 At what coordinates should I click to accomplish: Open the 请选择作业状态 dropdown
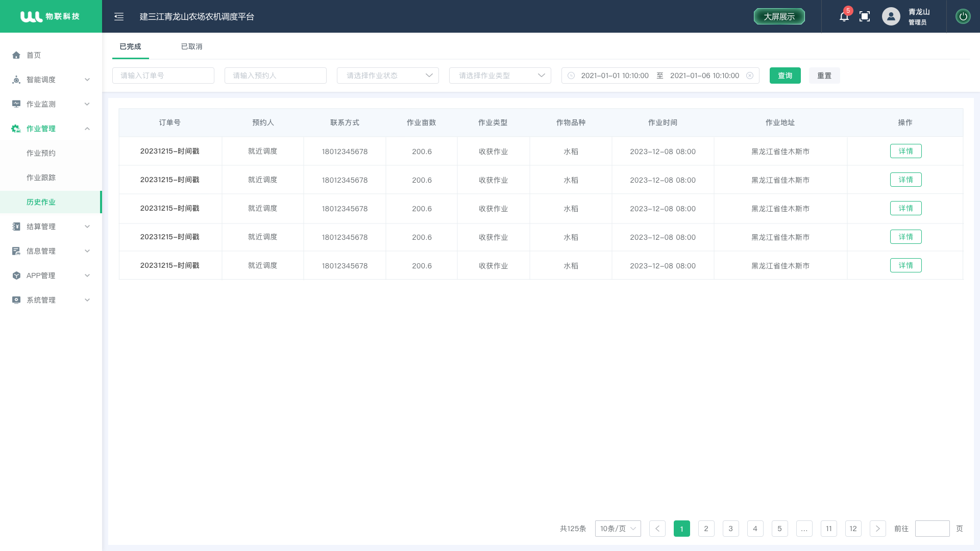point(388,76)
